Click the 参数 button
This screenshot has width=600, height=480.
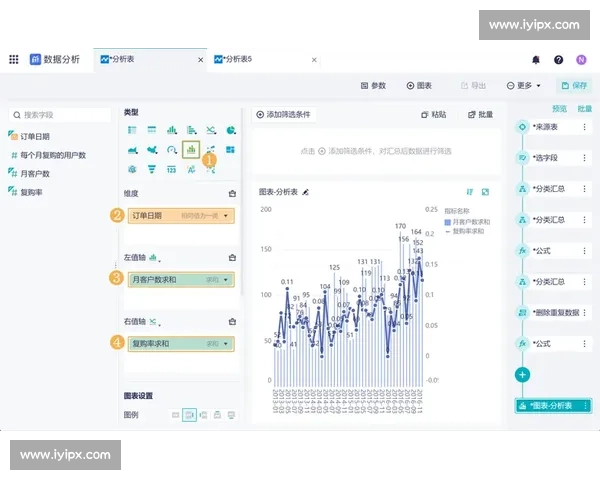coord(373,86)
